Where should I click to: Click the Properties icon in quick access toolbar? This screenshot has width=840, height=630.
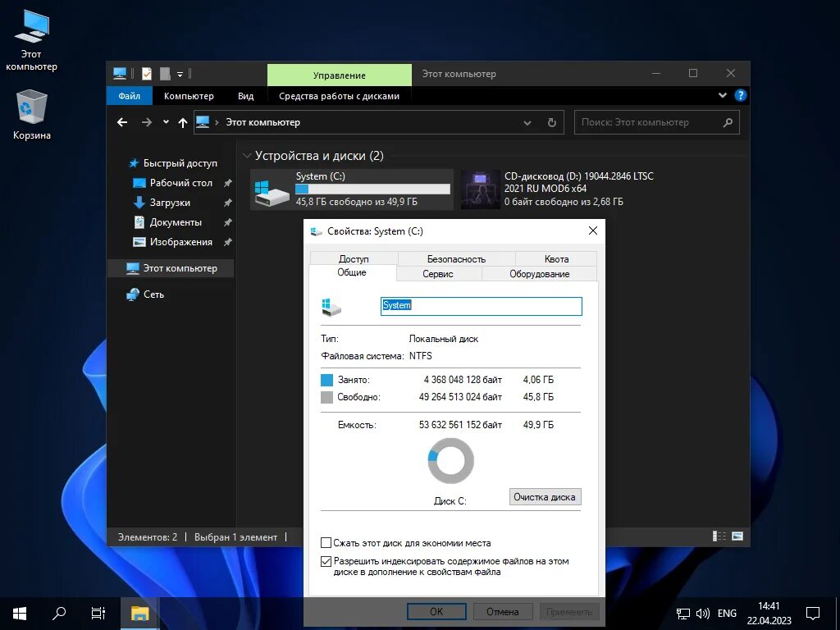pos(146,73)
